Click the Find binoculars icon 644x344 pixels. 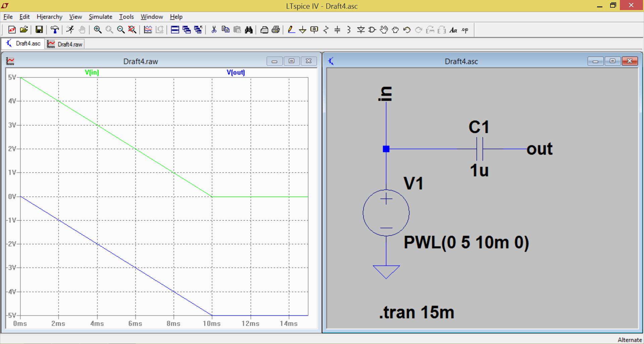249,30
